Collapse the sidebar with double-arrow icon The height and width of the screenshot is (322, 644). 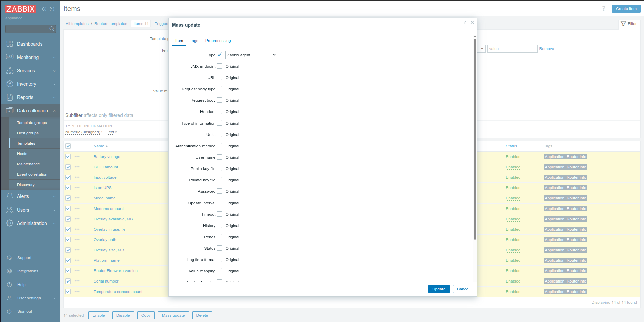tap(44, 9)
